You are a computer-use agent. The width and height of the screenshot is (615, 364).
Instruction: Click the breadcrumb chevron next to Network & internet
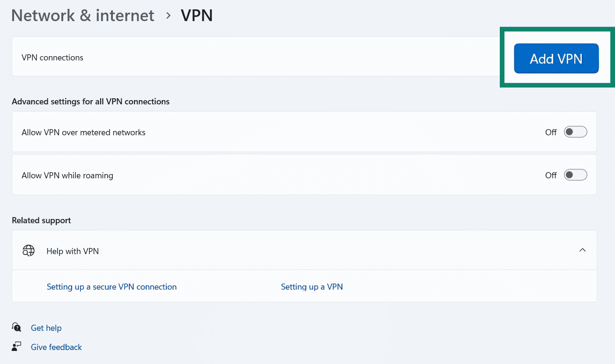(x=166, y=16)
